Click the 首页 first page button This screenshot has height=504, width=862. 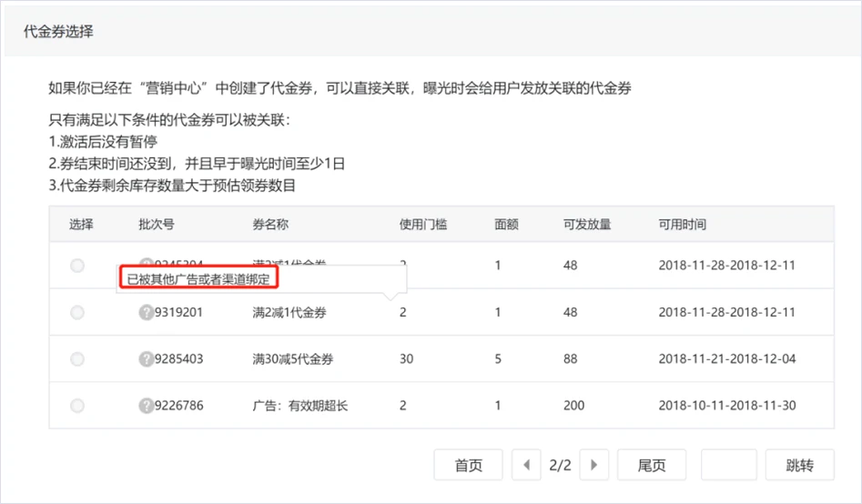point(468,465)
